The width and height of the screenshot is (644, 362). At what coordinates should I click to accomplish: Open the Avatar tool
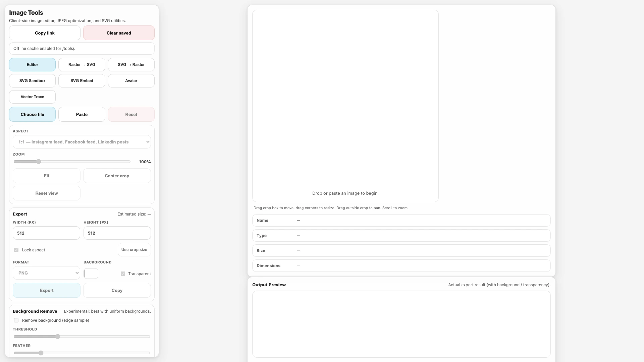(131, 80)
